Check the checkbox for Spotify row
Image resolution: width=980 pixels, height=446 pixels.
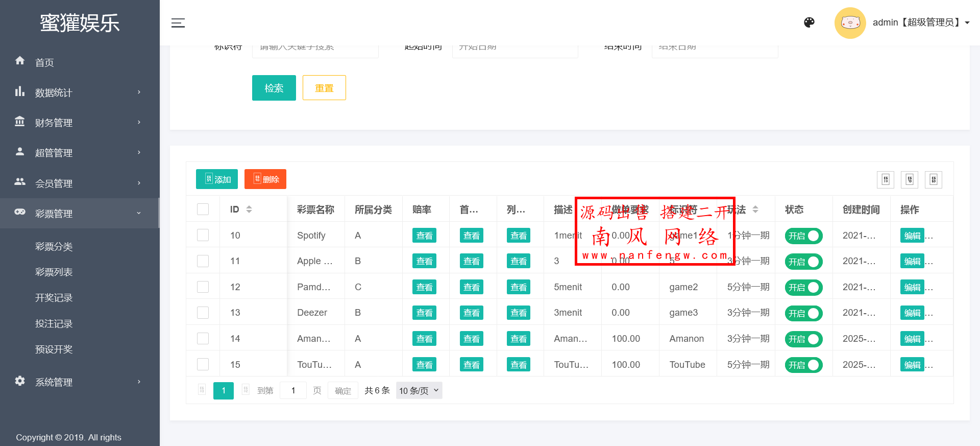point(203,235)
